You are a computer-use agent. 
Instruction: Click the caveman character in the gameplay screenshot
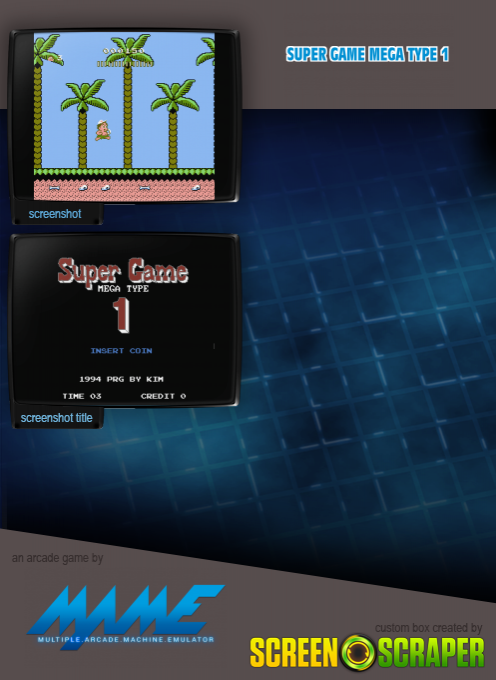click(x=103, y=130)
